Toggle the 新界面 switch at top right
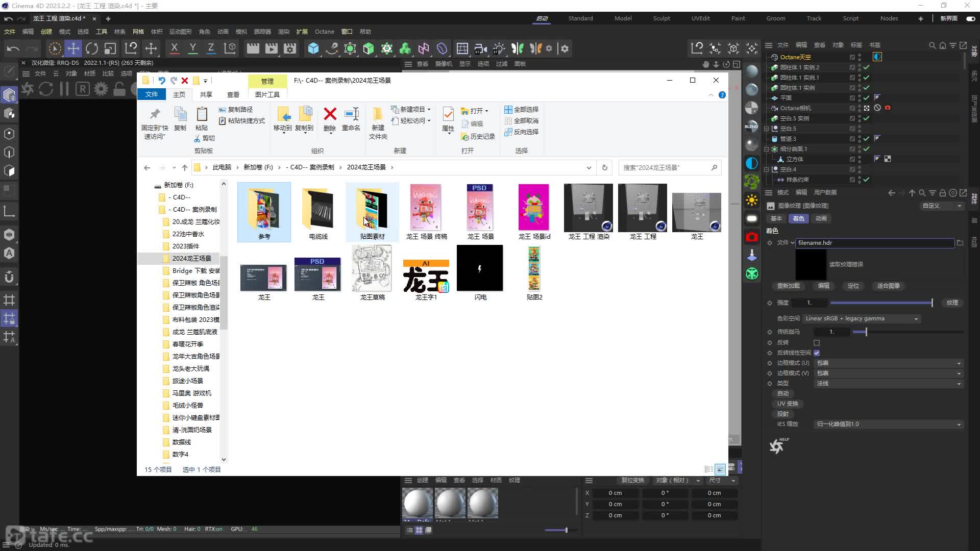 (x=970, y=18)
